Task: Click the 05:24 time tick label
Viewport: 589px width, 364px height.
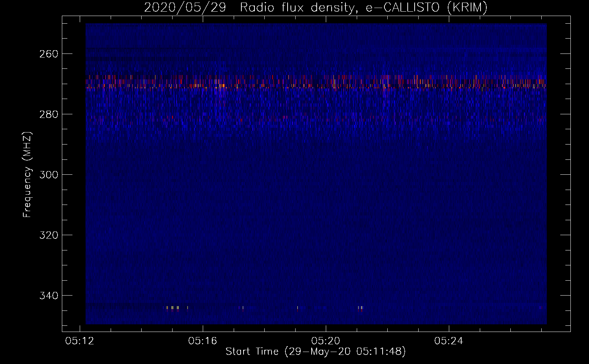Action: click(x=449, y=341)
